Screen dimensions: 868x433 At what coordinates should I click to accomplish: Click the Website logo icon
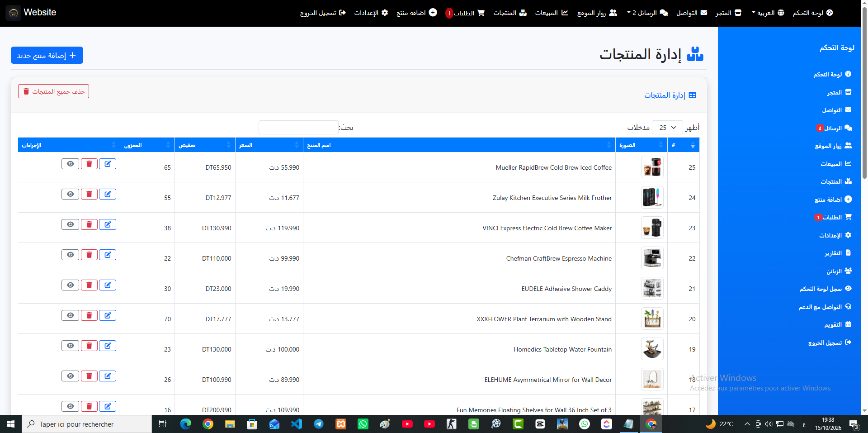pos(13,13)
